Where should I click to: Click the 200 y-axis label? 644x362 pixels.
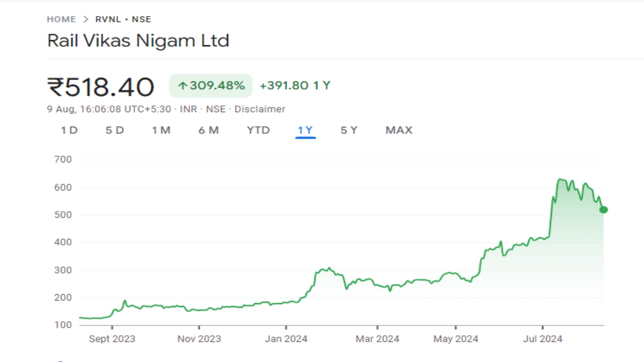[63, 298]
